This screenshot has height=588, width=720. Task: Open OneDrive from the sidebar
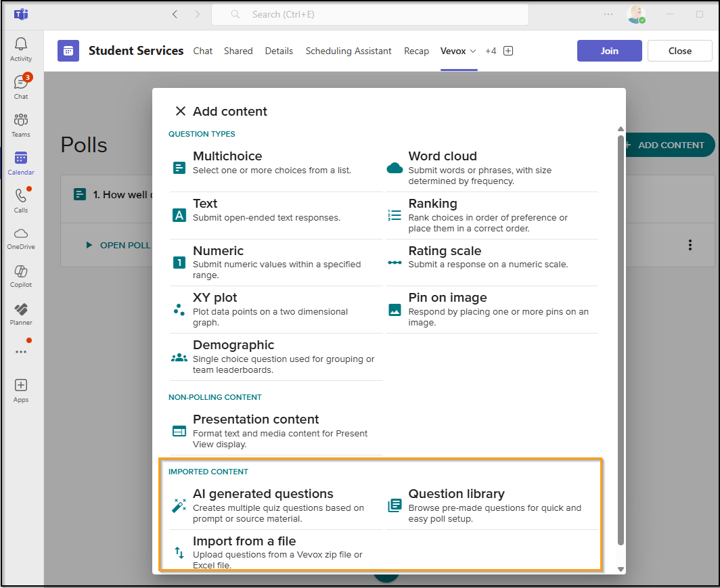pos(21,239)
